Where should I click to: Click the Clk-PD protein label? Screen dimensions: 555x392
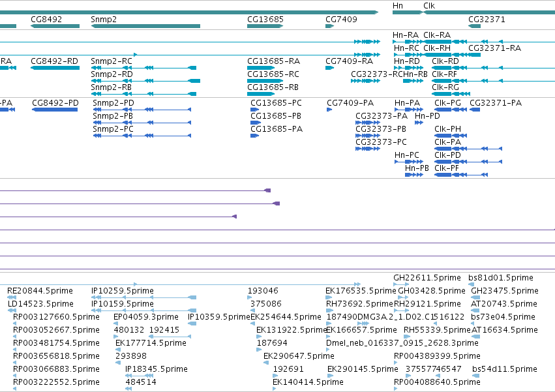[448, 155]
